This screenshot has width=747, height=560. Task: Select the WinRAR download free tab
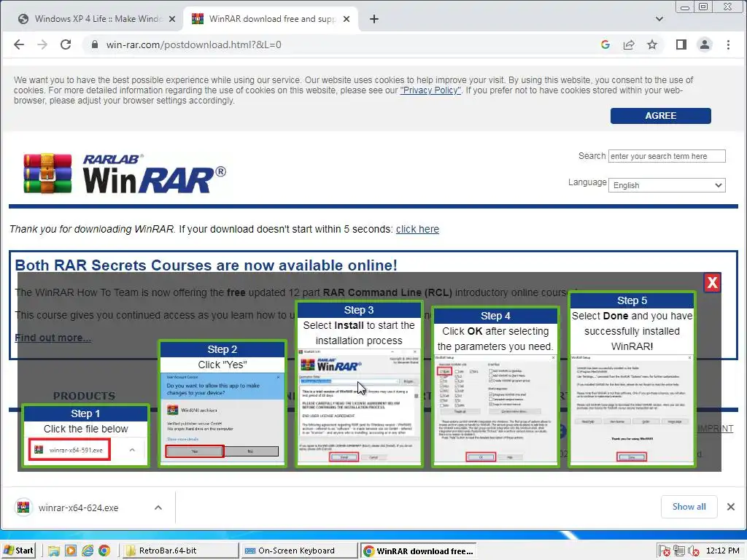point(271,19)
